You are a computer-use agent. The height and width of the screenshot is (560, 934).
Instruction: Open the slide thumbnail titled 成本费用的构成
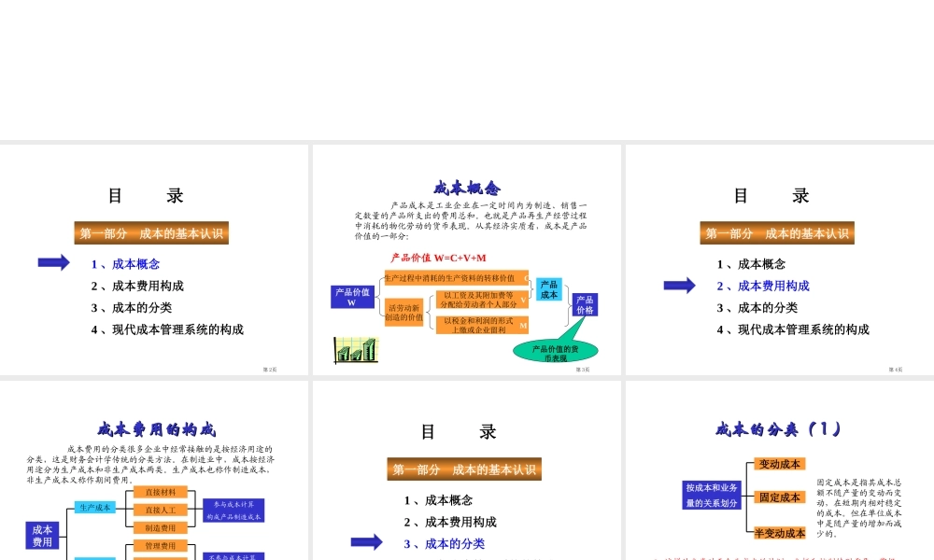pos(154,470)
